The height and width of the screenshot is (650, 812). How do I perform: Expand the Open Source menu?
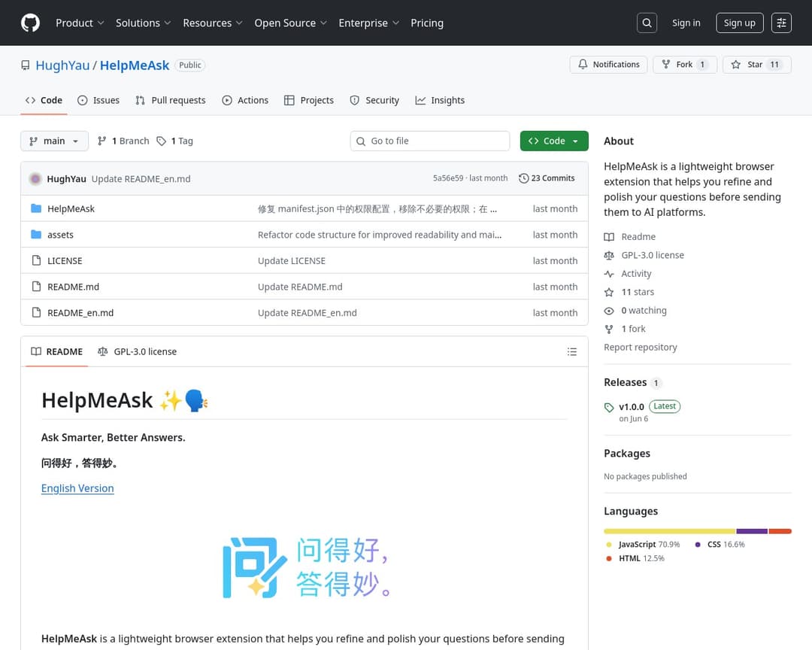[290, 23]
